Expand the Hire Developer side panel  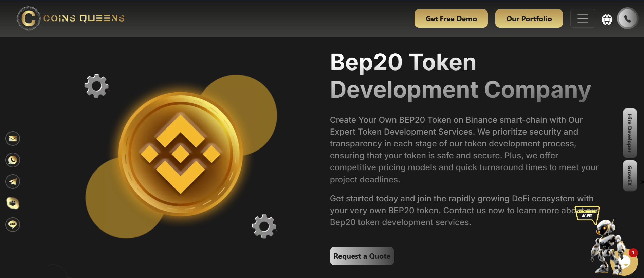(630, 134)
